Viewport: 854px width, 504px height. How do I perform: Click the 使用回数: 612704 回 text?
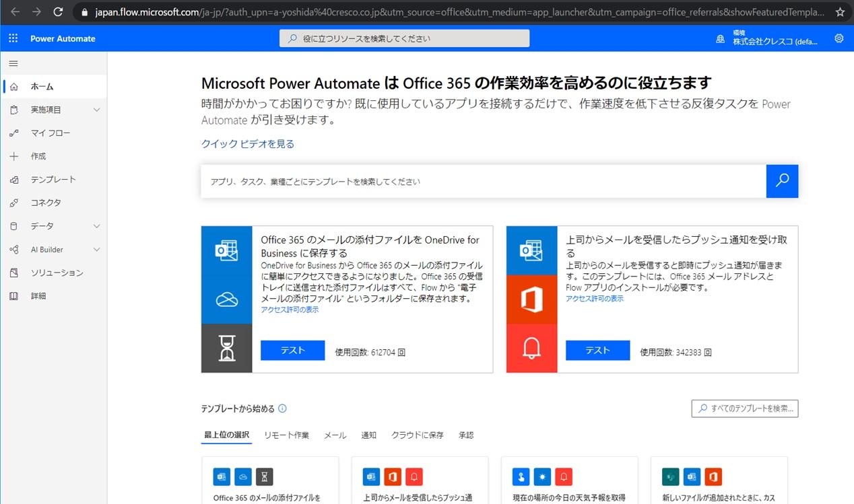(370, 352)
